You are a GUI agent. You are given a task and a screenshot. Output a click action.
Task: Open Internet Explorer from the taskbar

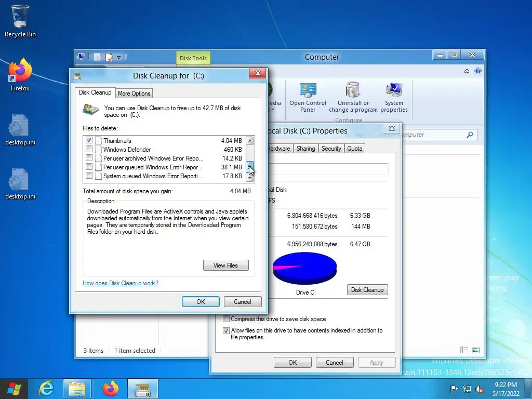[x=46, y=389]
